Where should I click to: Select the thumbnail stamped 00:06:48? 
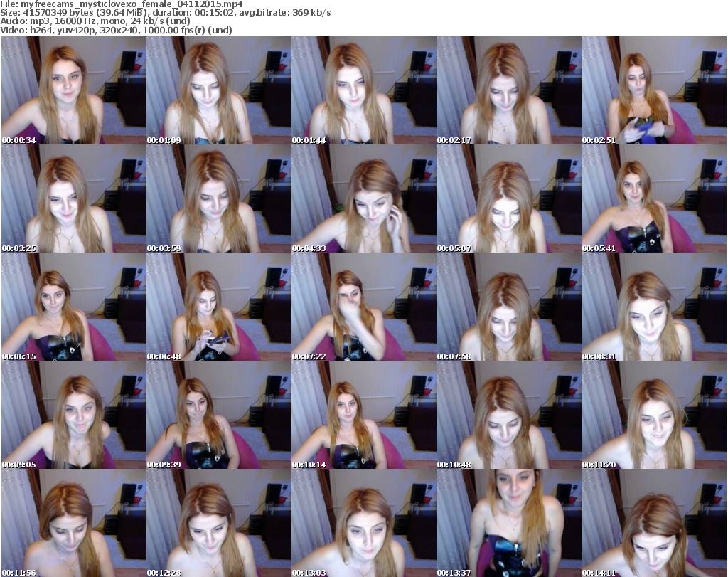219,307
